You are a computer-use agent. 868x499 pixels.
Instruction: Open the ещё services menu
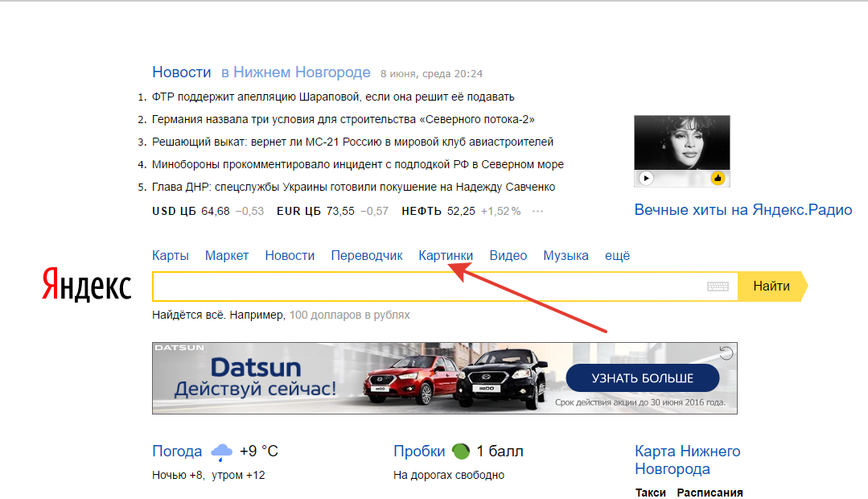(x=617, y=255)
